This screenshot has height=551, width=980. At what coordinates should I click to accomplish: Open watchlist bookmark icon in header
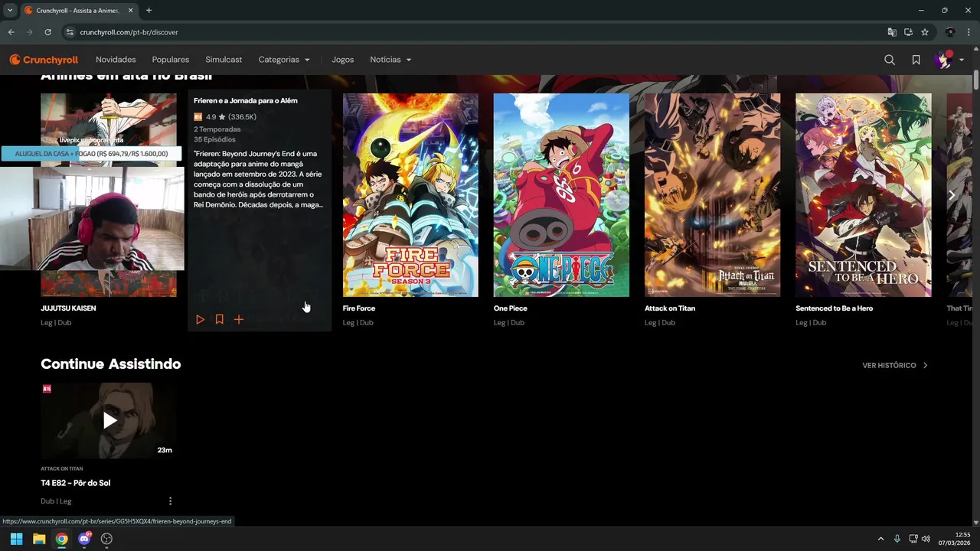click(916, 60)
